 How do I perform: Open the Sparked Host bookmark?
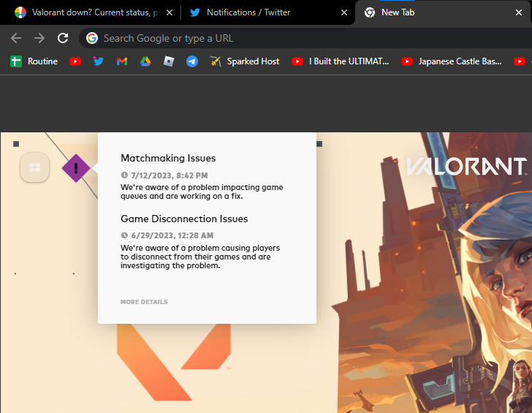(245, 61)
